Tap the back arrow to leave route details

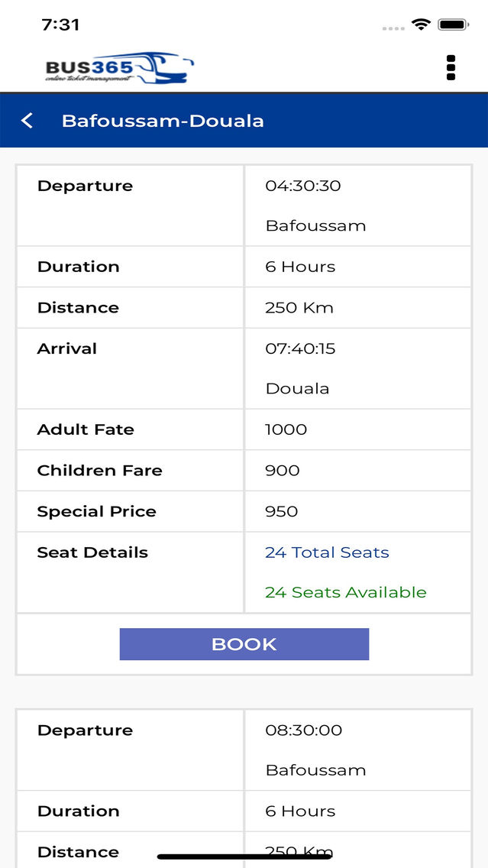pos(27,121)
